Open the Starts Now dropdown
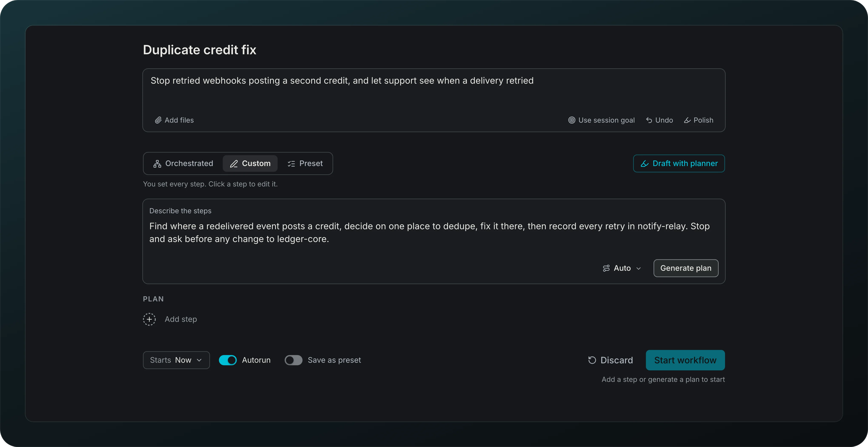This screenshot has width=868, height=447. pyautogui.click(x=176, y=360)
